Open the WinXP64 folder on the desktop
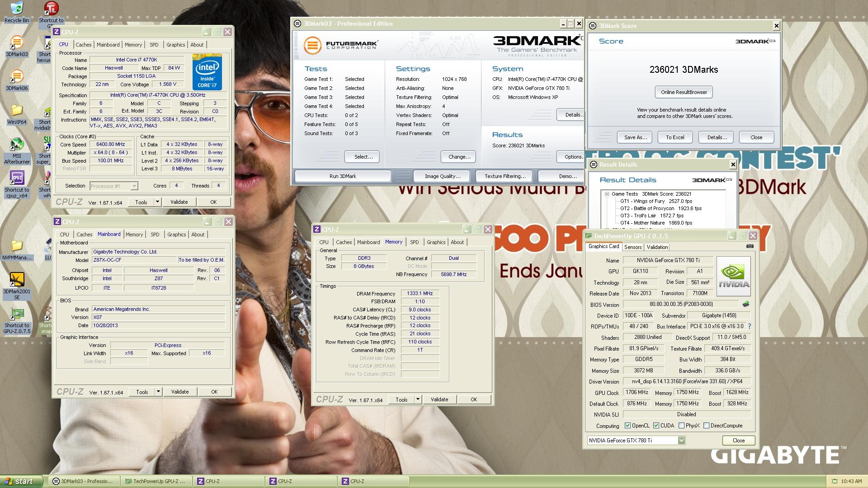The height and width of the screenshot is (488, 868). (x=16, y=114)
